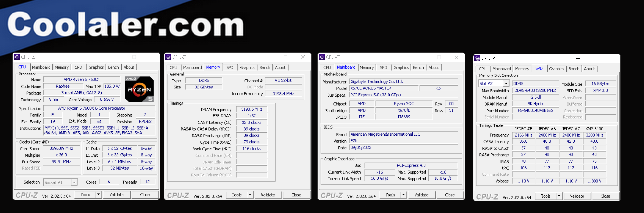Open Memory tab in the CPU window
This screenshot has width=644, height=213.
61,67
